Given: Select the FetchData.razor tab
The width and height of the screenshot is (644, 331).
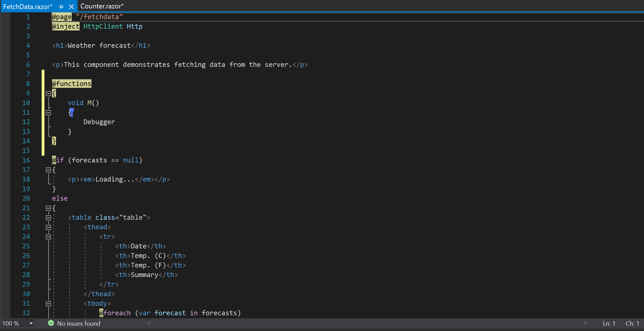Looking at the screenshot, I should 28,6.
